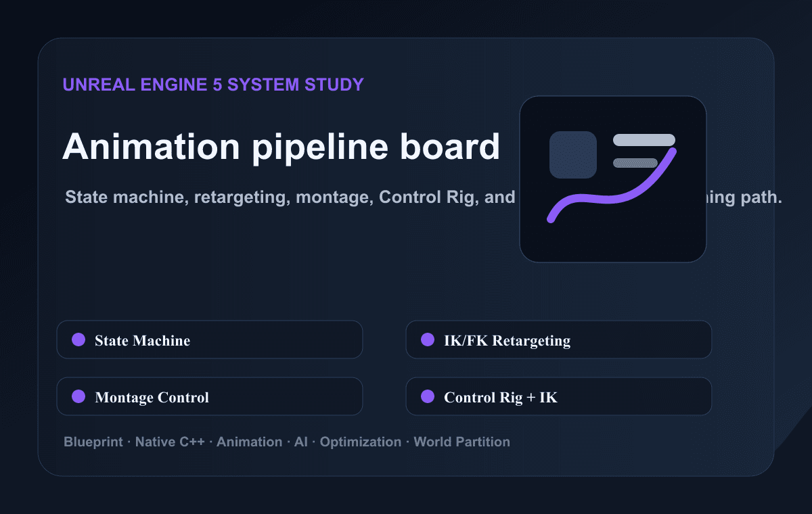The width and height of the screenshot is (812, 514).
Task: Open the Control Rig + IK card
Action: (559, 396)
